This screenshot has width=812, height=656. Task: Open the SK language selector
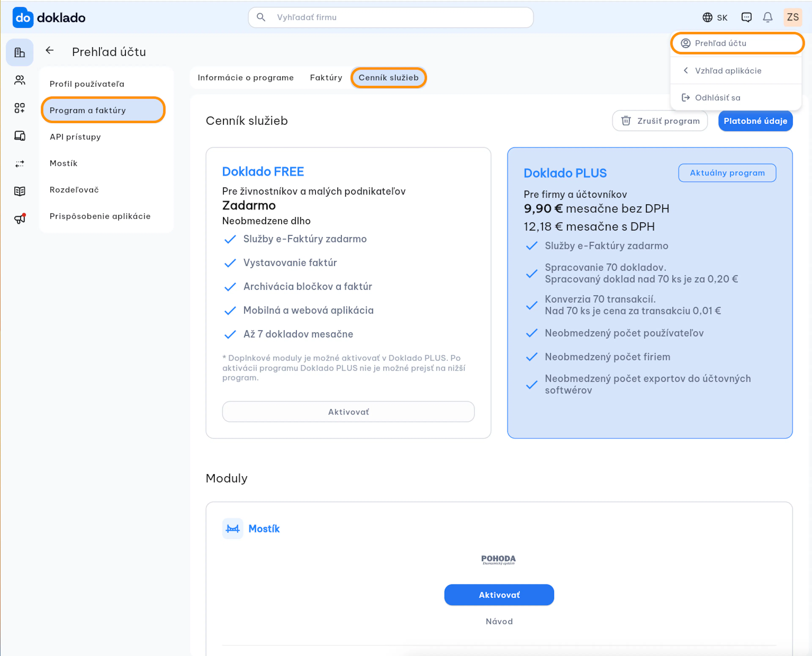(715, 17)
